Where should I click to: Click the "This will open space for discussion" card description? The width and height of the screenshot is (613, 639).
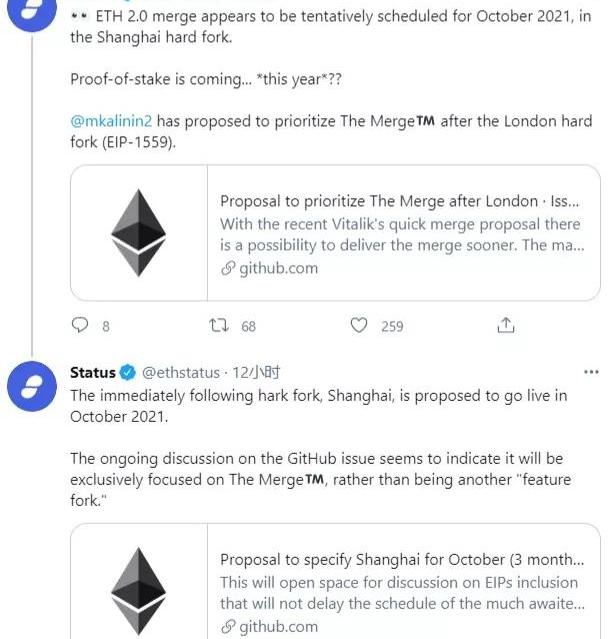pos(400,593)
